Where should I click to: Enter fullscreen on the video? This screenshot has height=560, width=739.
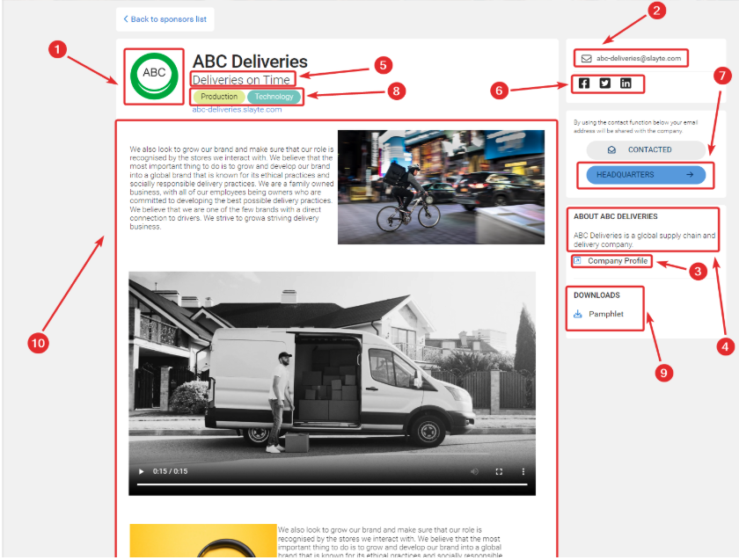499,472
